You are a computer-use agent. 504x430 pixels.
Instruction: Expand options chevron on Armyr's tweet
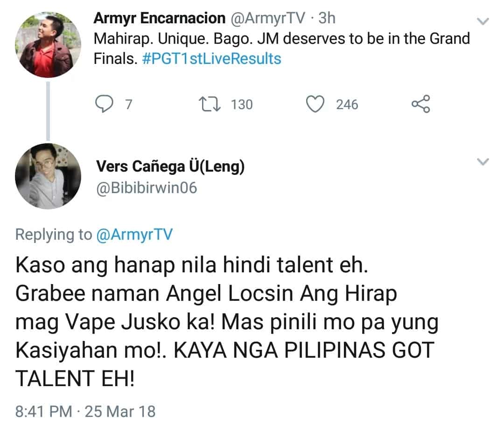(483, 21)
